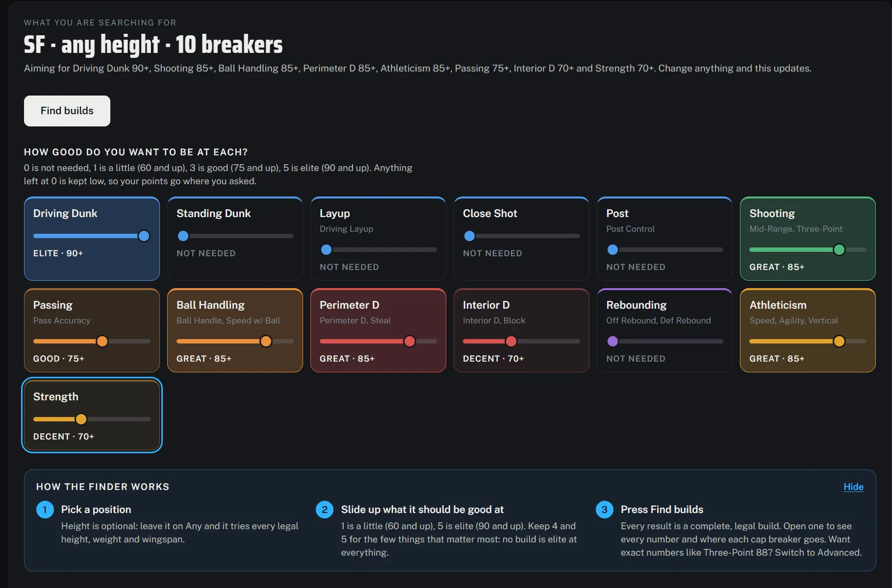Click the 'Ball Handle, Speed w/ Ball' subtitle
This screenshot has height=588, width=892.
(x=228, y=320)
